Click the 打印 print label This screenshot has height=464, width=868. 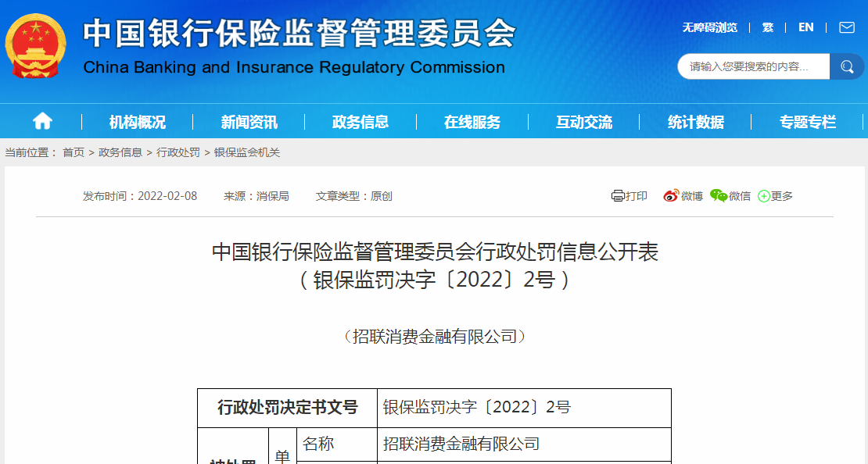tap(637, 196)
